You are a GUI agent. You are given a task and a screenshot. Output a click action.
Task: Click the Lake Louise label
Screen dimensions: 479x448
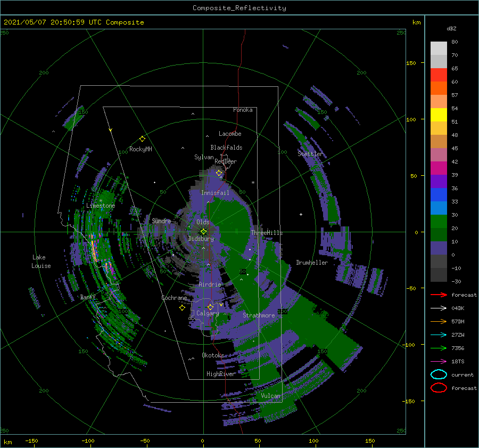[x=41, y=262]
